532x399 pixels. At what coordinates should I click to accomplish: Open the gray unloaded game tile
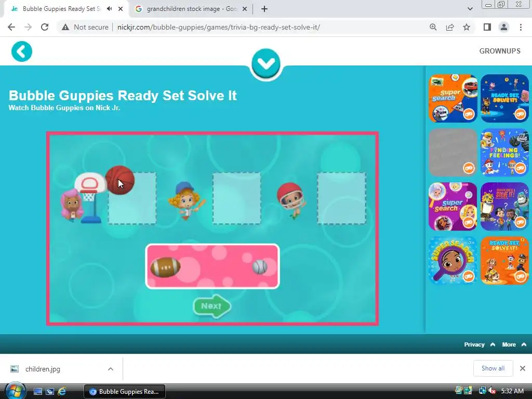pyautogui.click(x=453, y=152)
